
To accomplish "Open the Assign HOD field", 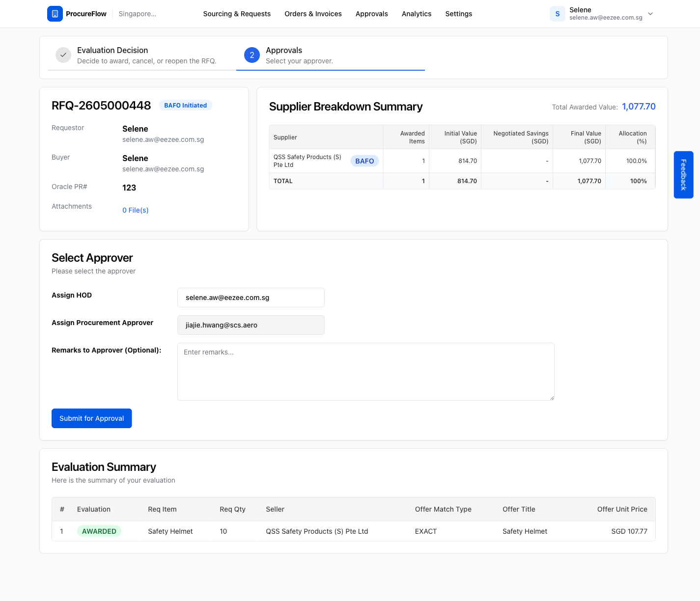I will (x=251, y=298).
